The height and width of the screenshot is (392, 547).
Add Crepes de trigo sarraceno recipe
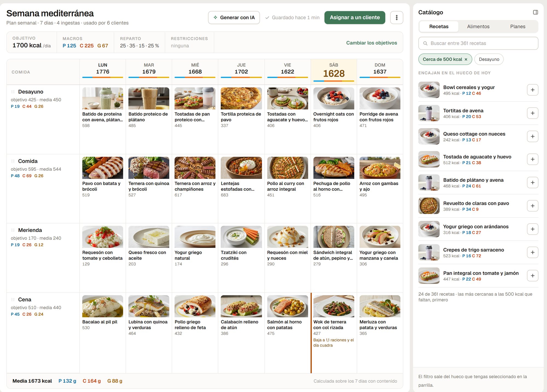[533, 252]
